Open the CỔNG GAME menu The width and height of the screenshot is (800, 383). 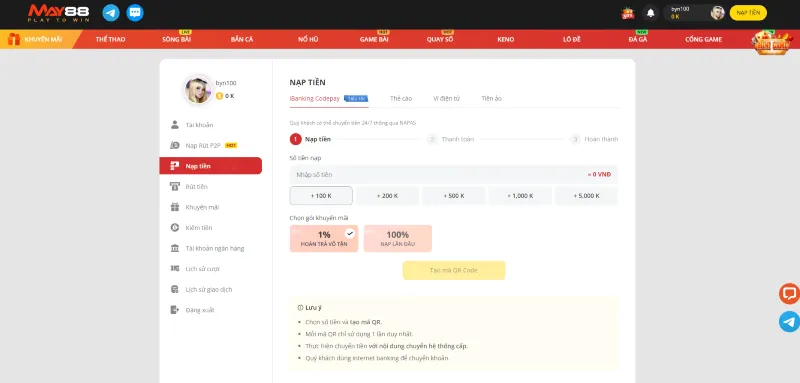(x=704, y=39)
